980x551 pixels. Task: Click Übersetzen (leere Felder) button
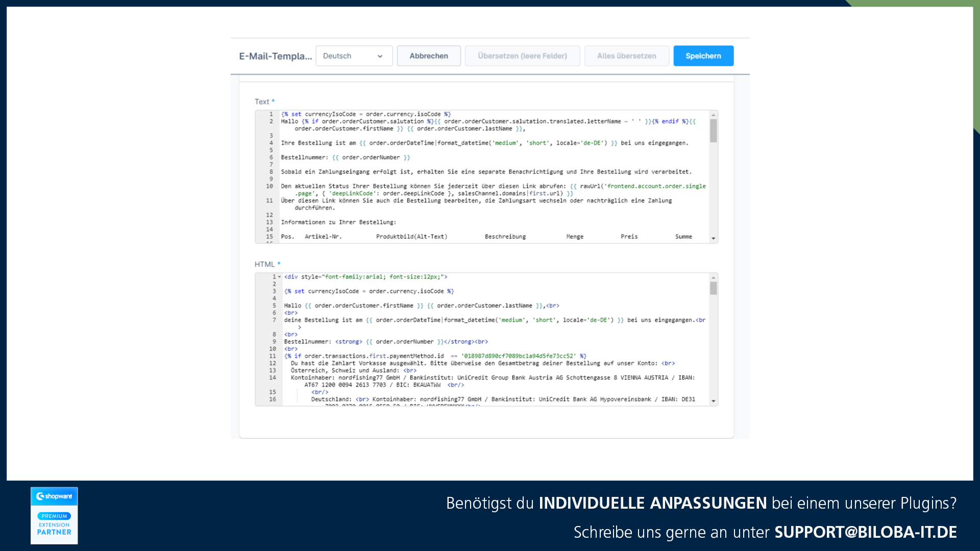522,56
